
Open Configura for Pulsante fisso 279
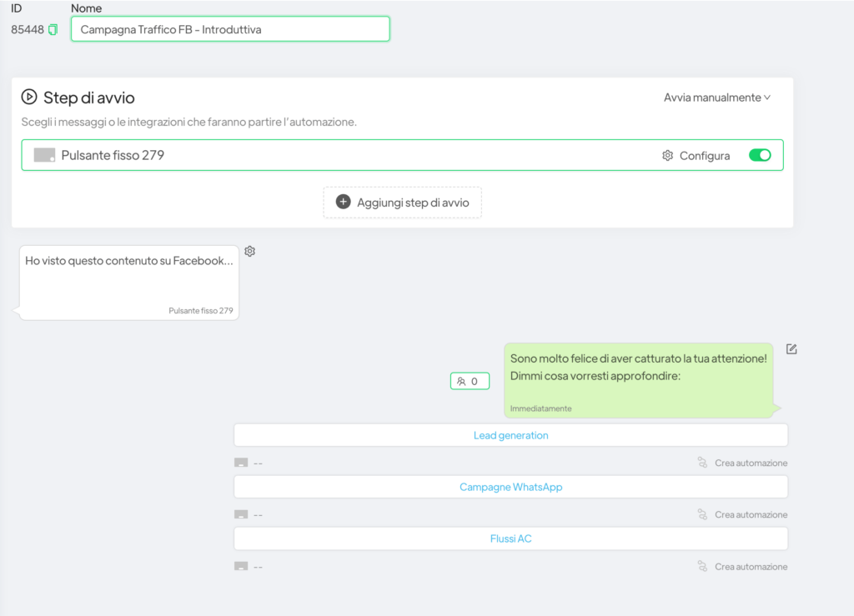point(704,156)
